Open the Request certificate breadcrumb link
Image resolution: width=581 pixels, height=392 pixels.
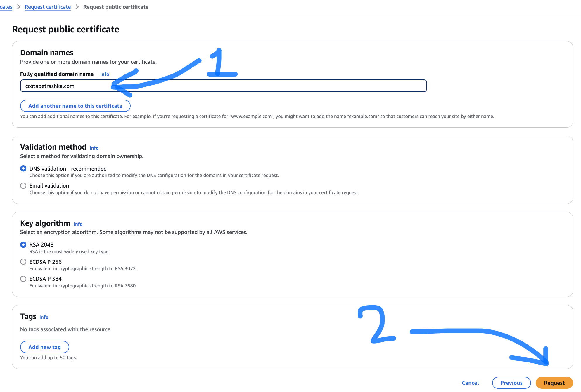pos(48,7)
